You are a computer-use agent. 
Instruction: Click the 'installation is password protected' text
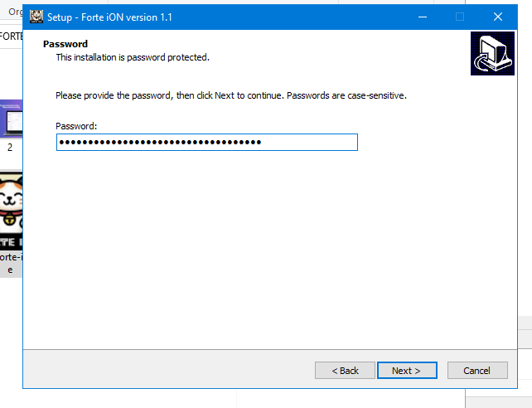click(133, 57)
